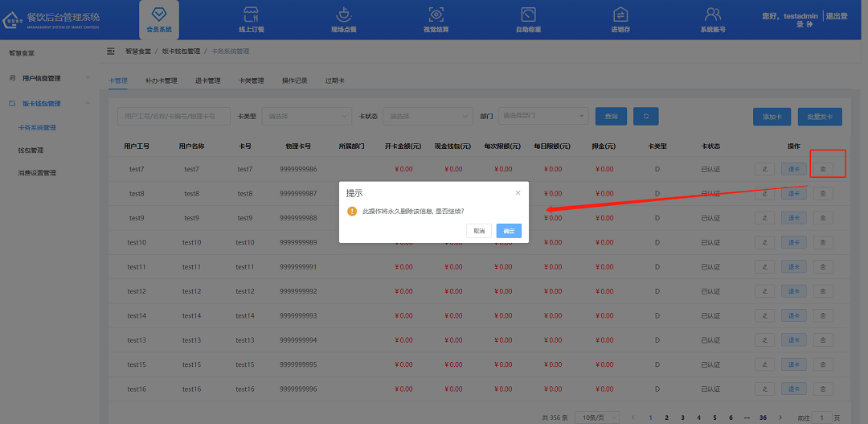This screenshot has height=424, width=868.
Task: Click the 进销存 exchange icon
Action: [x=620, y=14]
